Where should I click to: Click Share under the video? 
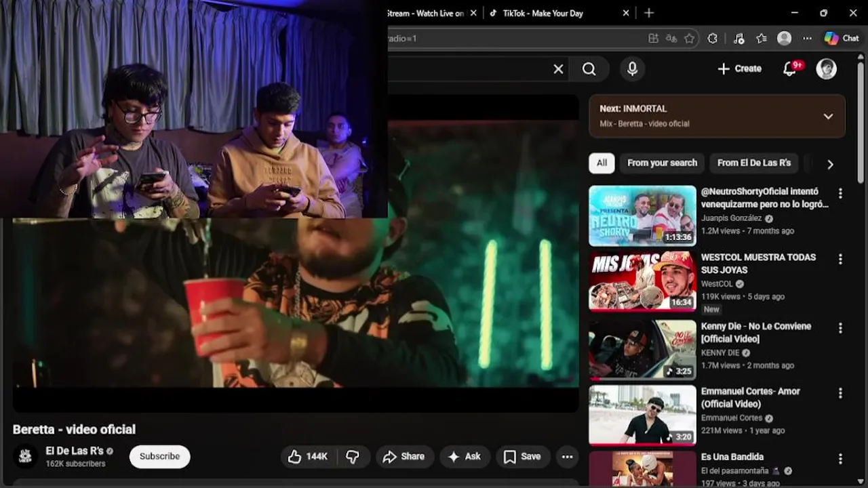tap(403, 457)
